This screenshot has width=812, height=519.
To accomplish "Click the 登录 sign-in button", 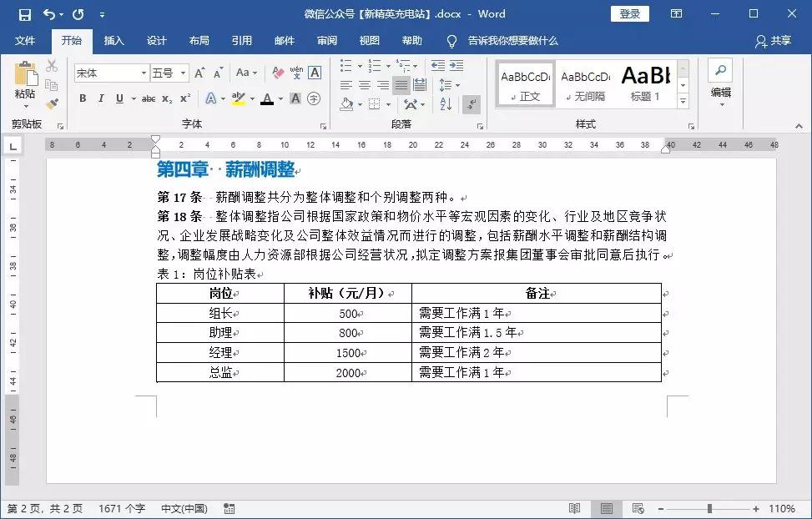I will click(x=629, y=13).
